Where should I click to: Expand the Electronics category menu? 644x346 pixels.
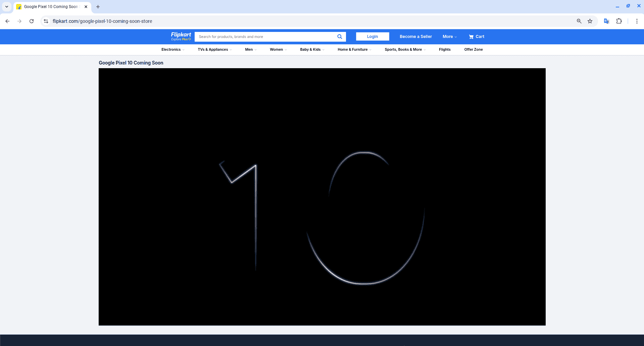click(172, 49)
